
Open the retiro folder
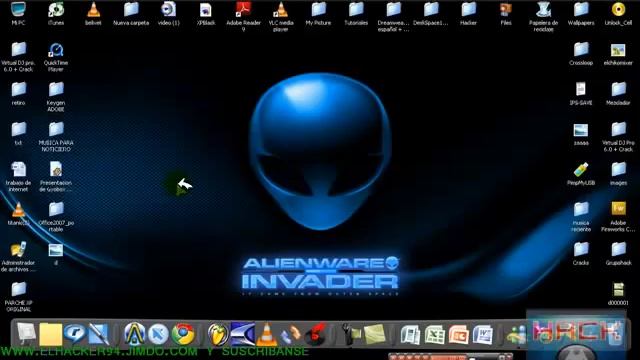(x=18, y=90)
